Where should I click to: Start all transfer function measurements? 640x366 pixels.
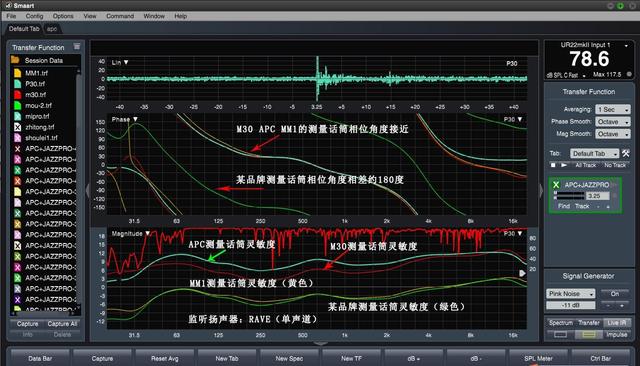coord(564,165)
